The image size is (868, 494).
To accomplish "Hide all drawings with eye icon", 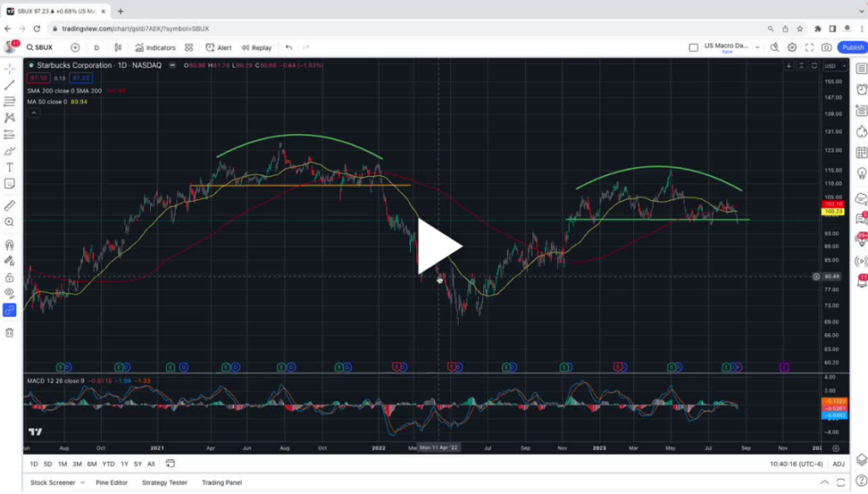I will point(9,292).
